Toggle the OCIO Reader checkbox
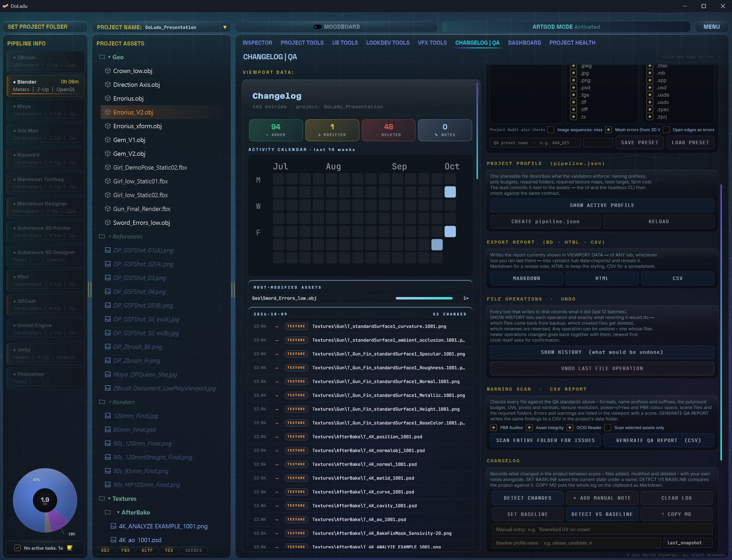The width and height of the screenshot is (732, 560). pos(570,428)
